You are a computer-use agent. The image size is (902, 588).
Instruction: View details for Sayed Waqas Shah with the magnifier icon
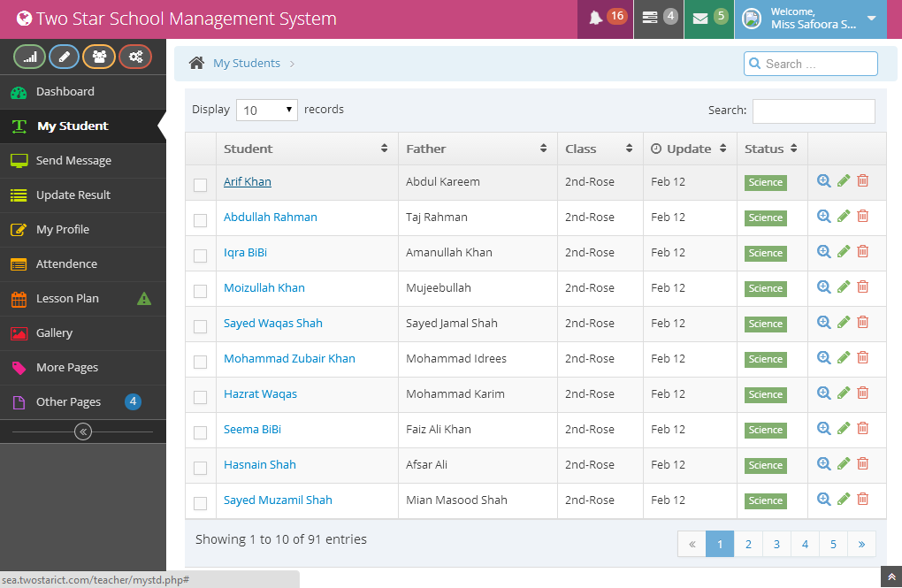click(824, 322)
